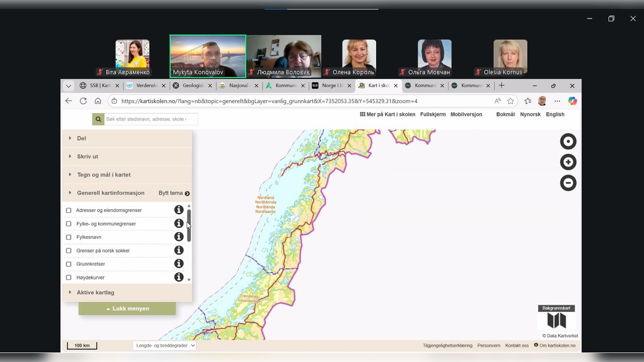Expand the Tegn og mål i kartet section
644x362 pixels.
pos(104,175)
